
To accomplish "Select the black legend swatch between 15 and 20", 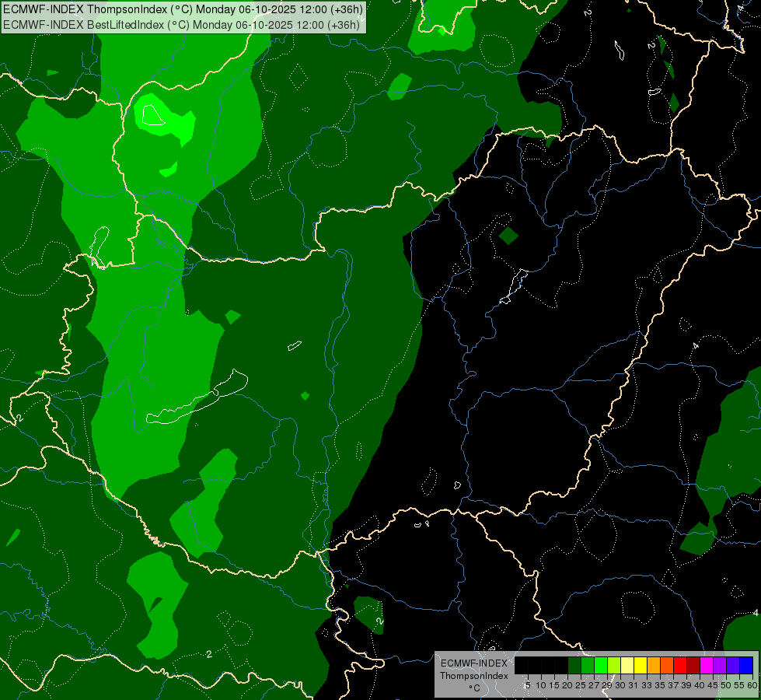I will pyautogui.click(x=561, y=665).
